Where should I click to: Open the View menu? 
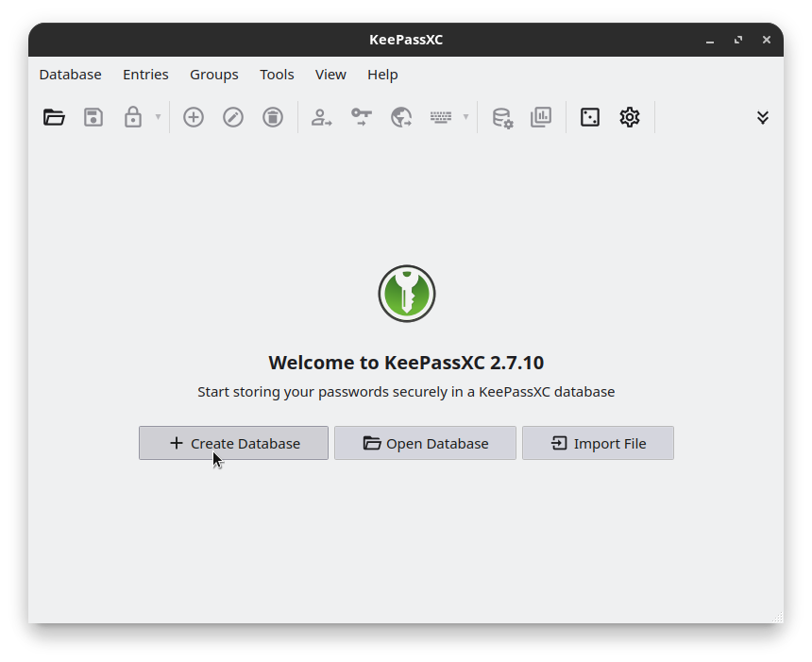[330, 75]
